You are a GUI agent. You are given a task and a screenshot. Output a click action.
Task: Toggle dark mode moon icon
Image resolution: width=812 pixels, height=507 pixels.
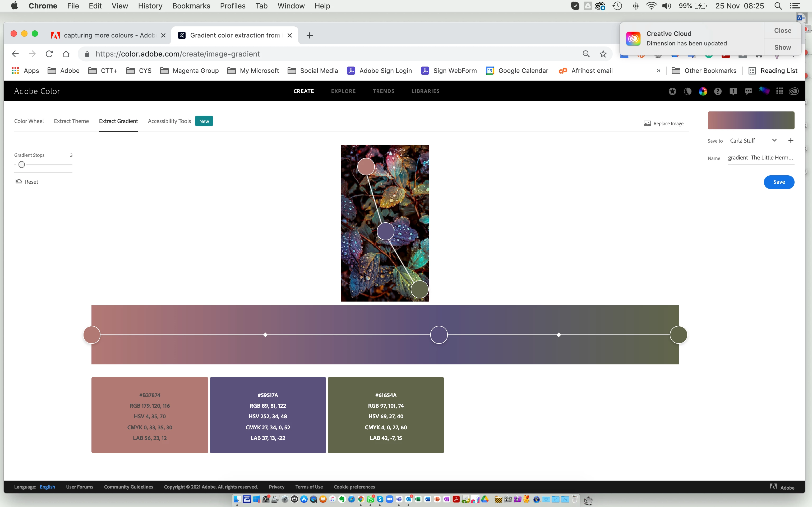tap(688, 91)
